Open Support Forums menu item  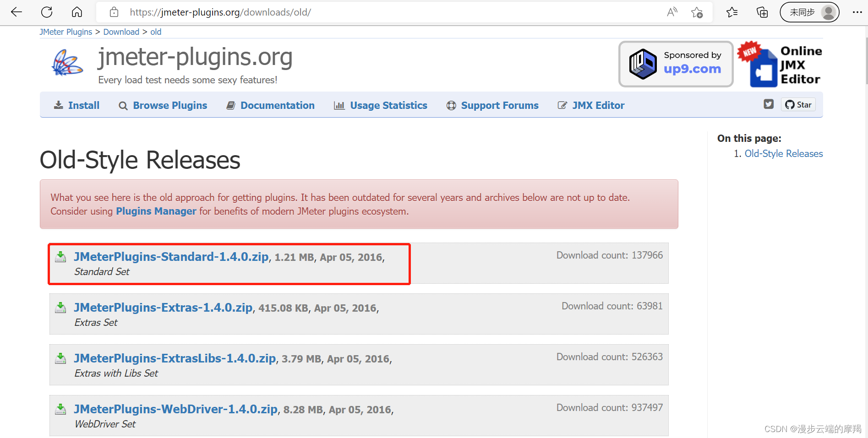(492, 105)
